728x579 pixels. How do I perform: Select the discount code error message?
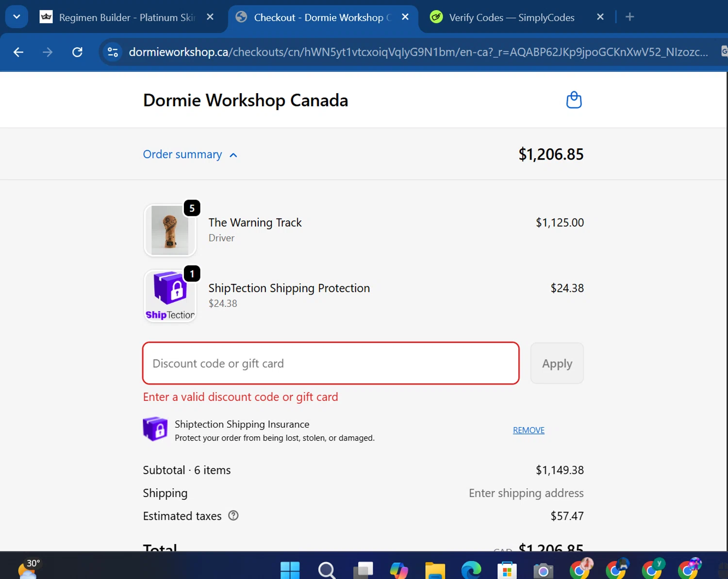(240, 397)
